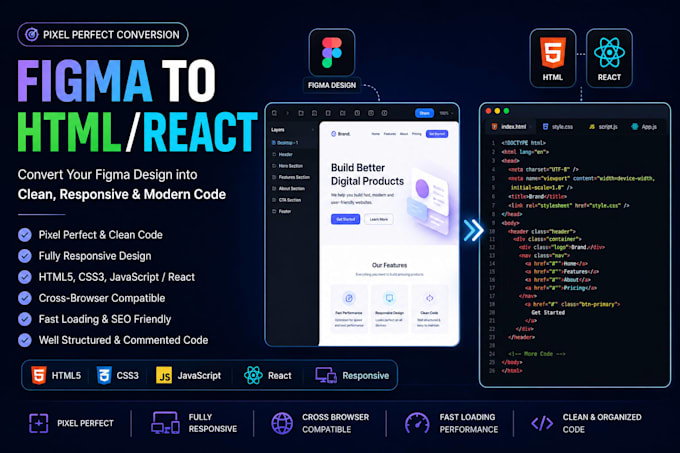The width and height of the screenshot is (680, 453).
Task: Click checkmark beside Fast Loading & SEO Friendly
Action: coord(25,319)
